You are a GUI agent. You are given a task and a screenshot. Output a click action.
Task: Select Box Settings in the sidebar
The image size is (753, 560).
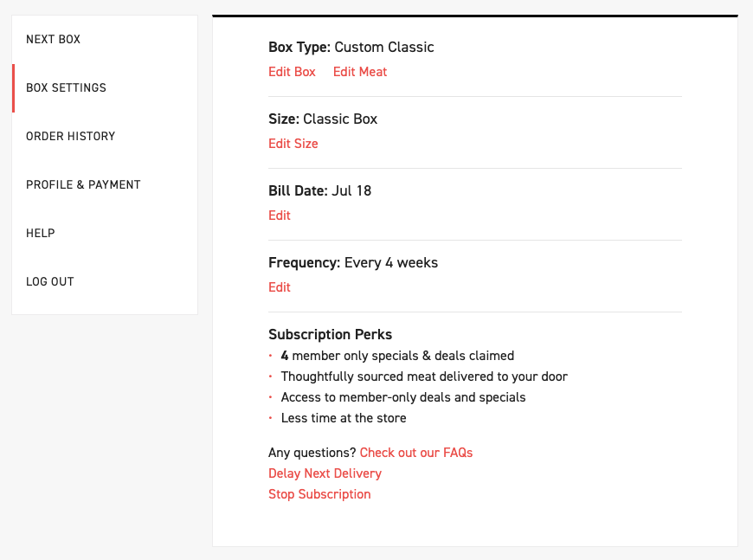(x=67, y=88)
